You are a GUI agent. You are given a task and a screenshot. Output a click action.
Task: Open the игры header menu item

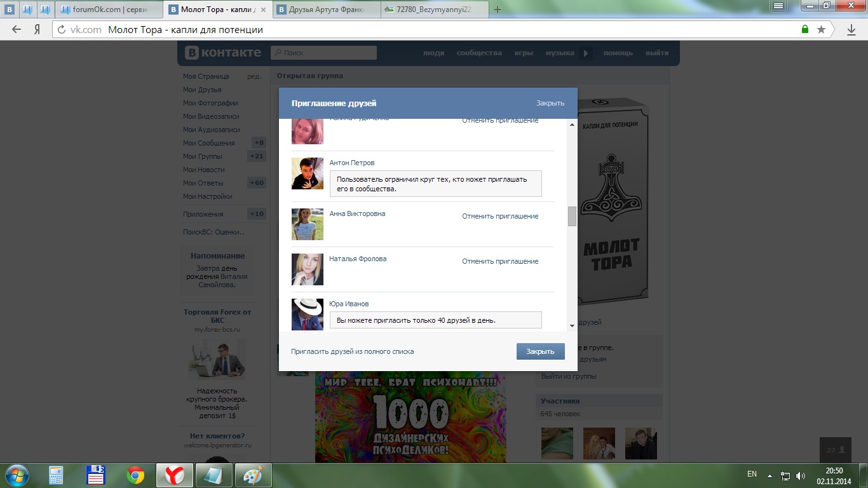(x=524, y=53)
